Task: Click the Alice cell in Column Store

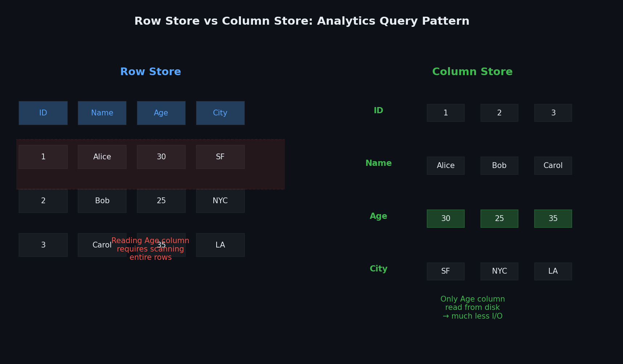Action: [446, 165]
